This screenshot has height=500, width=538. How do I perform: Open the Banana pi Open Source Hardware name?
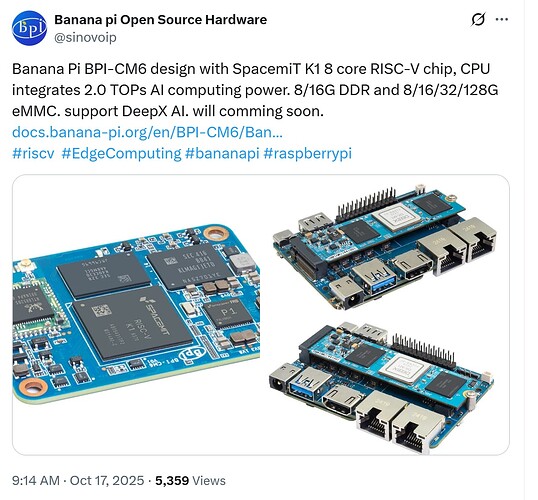coord(161,20)
